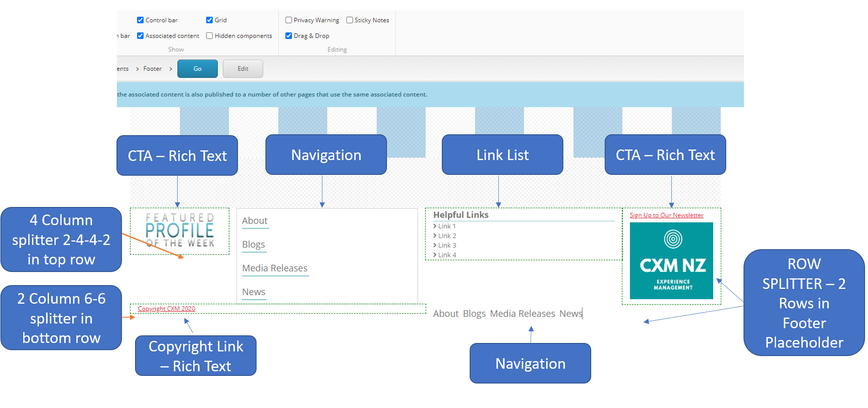Expand Link 1 chevron under Helpful Links
868x408 pixels.
435,226
